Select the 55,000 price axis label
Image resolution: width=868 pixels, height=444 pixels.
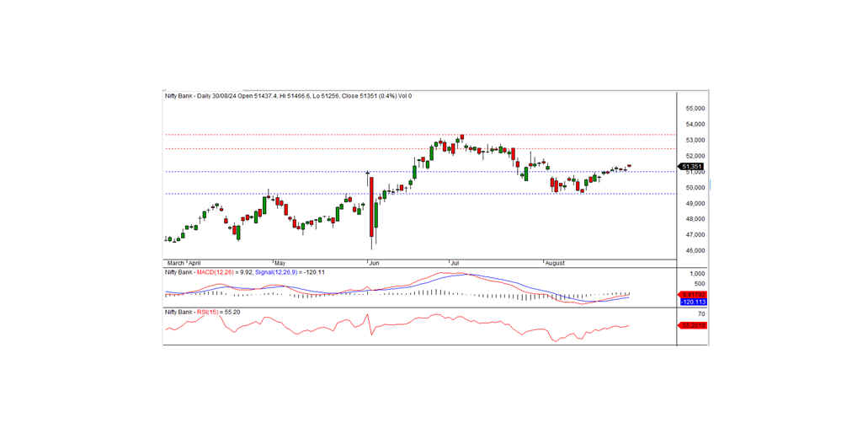tap(694, 108)
